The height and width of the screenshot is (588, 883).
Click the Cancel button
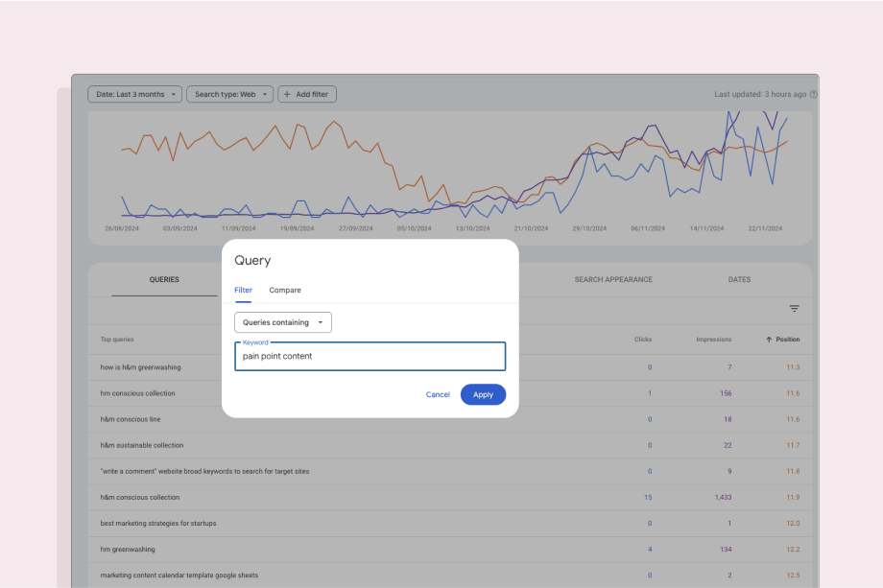point(438,394)
